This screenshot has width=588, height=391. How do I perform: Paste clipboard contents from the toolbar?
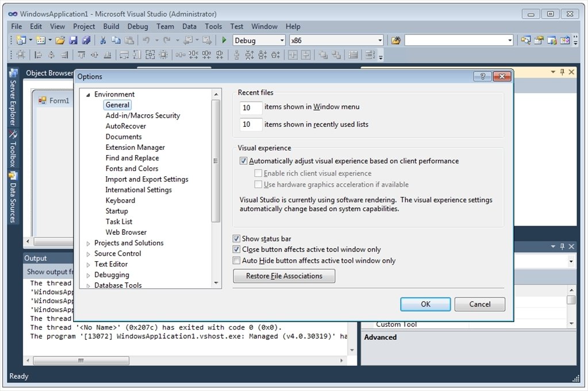pyautogui.click(x=129, y=40)
